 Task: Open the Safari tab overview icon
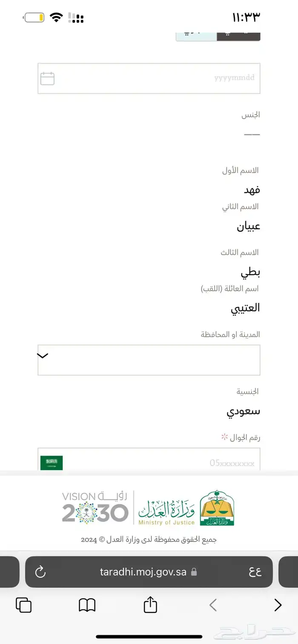point(24,604)
